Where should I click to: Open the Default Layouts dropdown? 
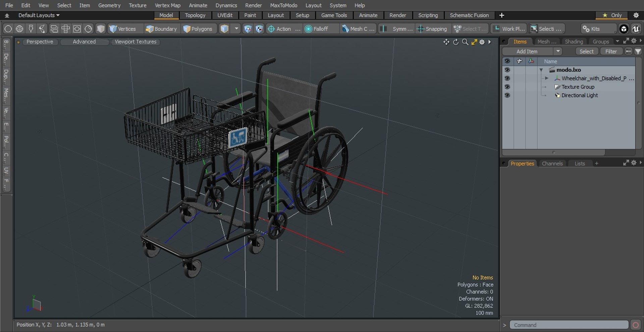pyautogui.click(x=39, y=15)
